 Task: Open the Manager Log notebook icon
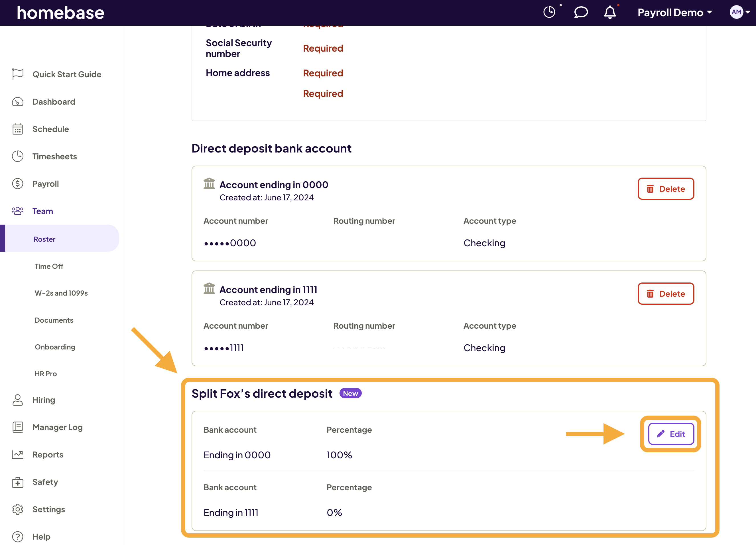coord(17,427)
